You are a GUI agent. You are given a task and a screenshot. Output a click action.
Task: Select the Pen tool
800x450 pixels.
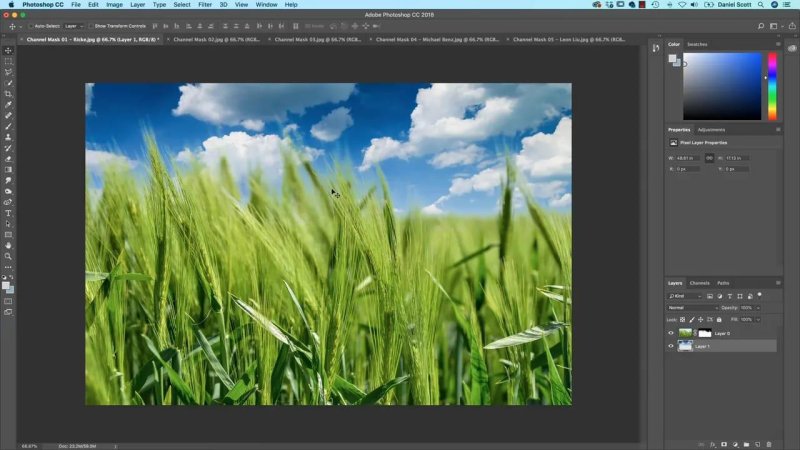(8, 202)
